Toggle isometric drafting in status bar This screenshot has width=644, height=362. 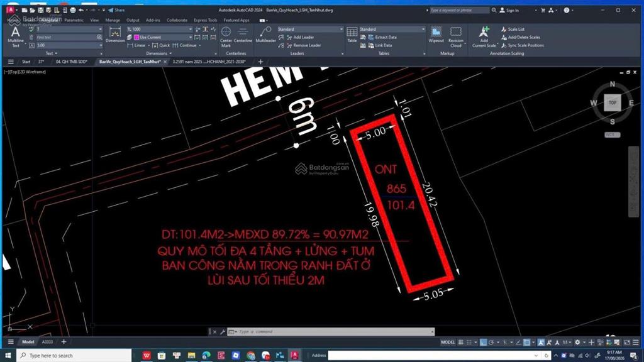coord(505,342)
